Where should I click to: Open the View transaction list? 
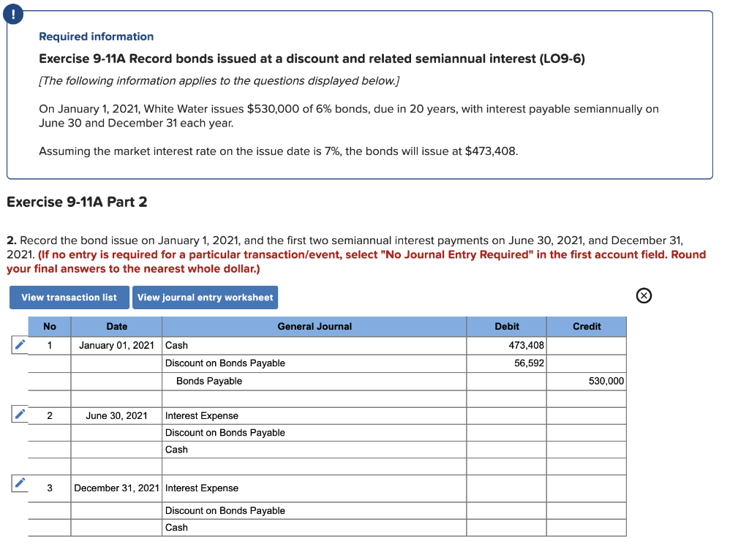tap(69, 298)
